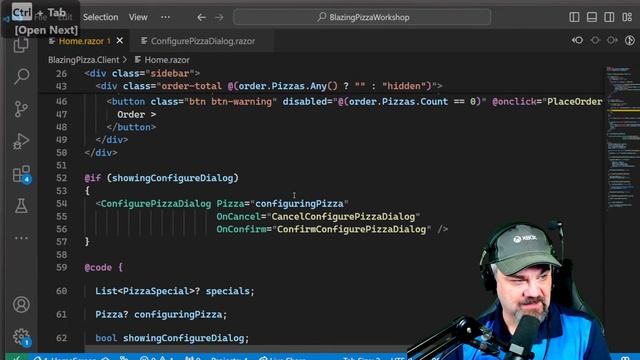
Task: Click the rightmost circular annotations icon in editor toolbar
Action: tap(630, 40)
